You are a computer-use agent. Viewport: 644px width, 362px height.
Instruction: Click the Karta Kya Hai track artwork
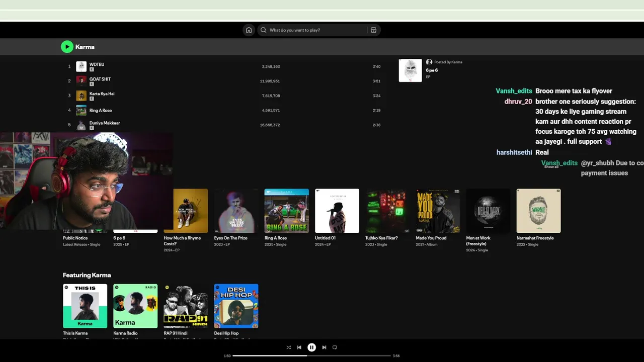(x=81, y=96)
